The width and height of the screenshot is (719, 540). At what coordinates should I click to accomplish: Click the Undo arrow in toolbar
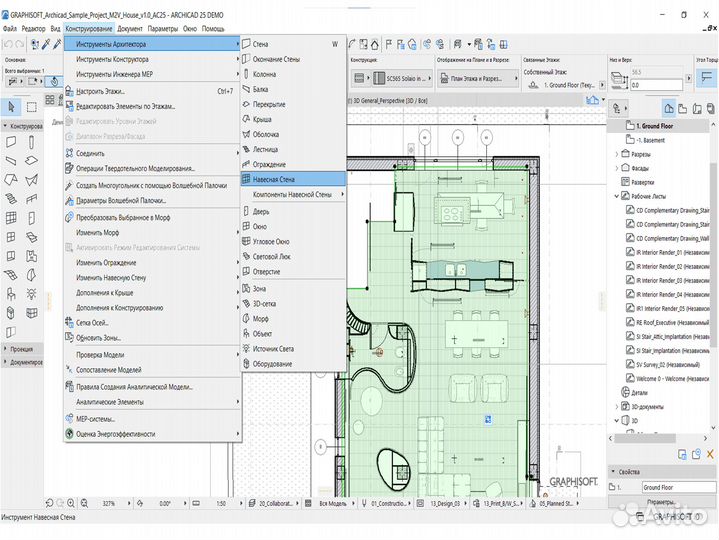(8, 44)
